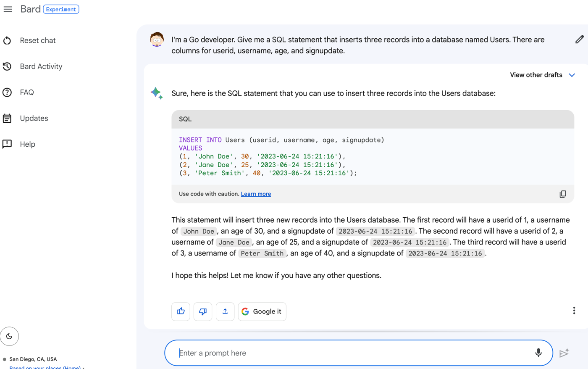Copy the SQL code block

(562, 194)
